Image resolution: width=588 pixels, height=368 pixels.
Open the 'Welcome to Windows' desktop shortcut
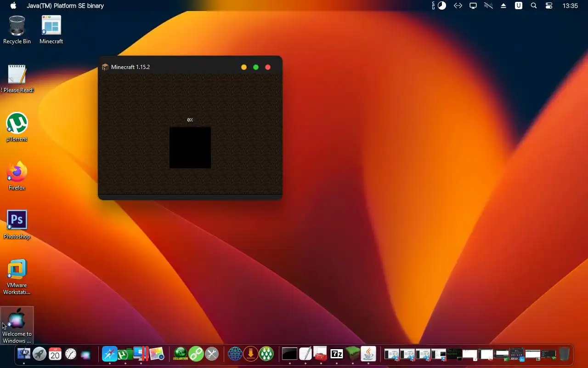17,326
